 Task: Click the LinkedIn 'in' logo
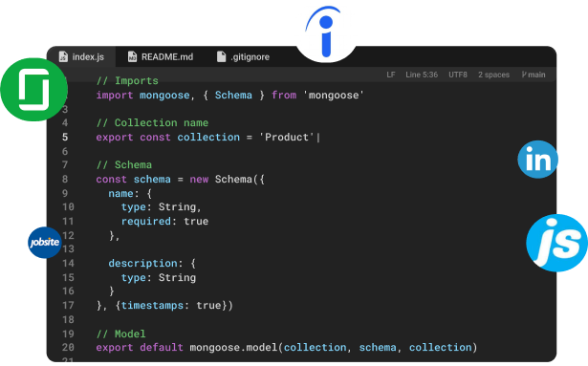(x=537, y=160)
